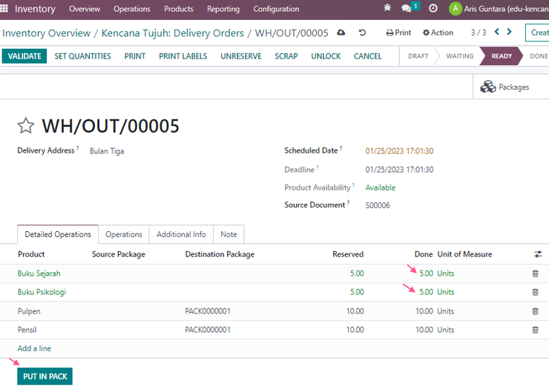Click Pulpen's PACK0000001 destination package

tap(208, 311)
